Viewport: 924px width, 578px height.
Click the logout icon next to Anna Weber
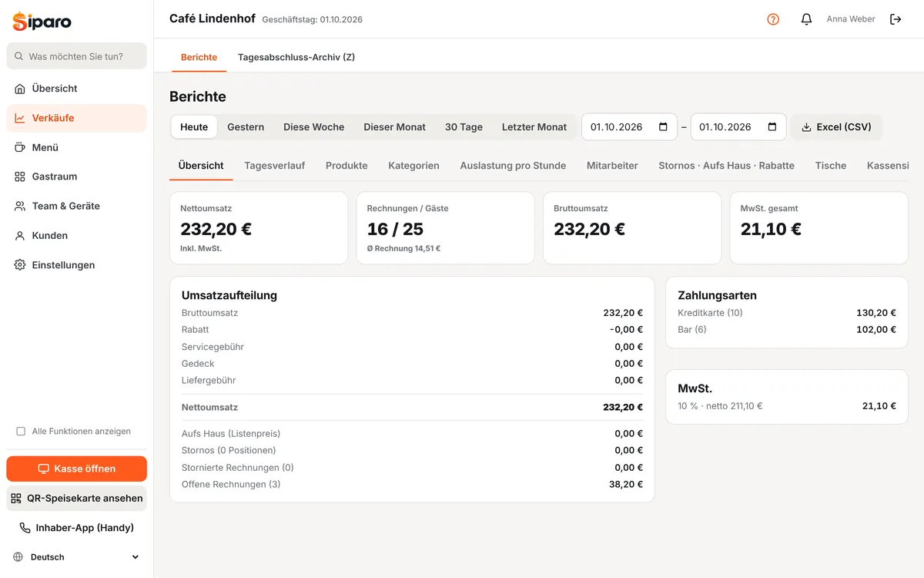(896, 19)
